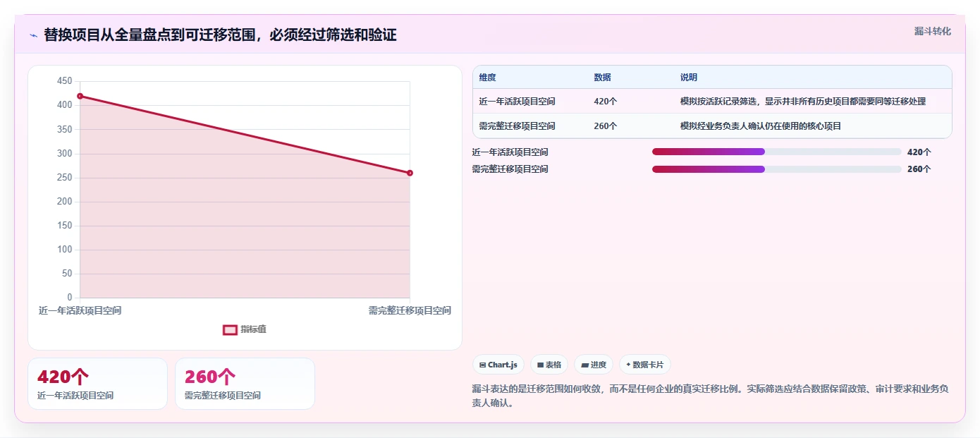
Task: Select the Chart.js chip
Action: (498, 365)
